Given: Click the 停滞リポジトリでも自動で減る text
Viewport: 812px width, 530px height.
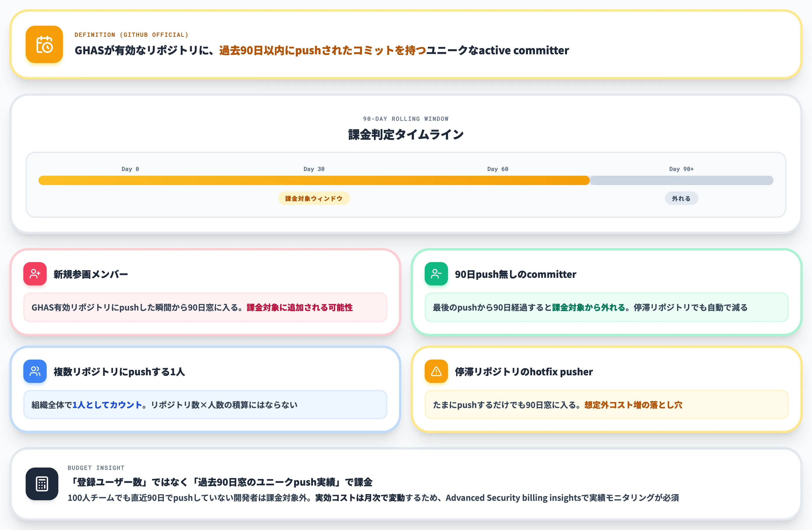Looking at the screenshot, I should pos(691,307).
